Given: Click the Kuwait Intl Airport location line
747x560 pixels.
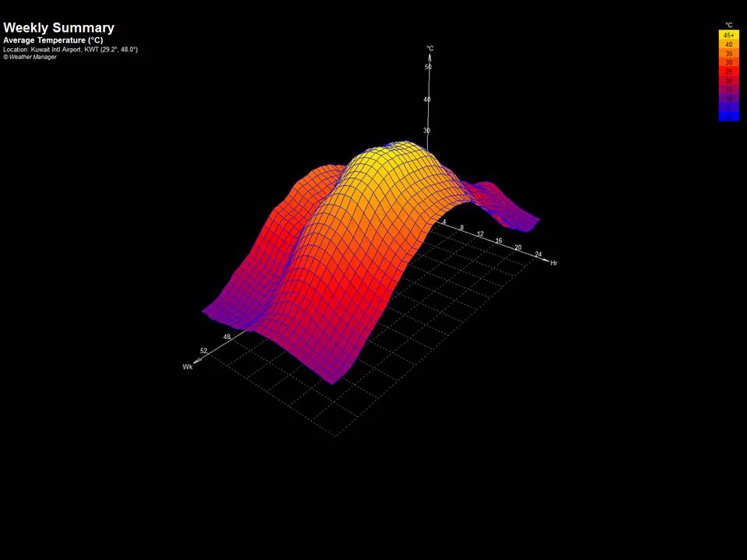Looking at the screenshot, I should pos(71,50).
